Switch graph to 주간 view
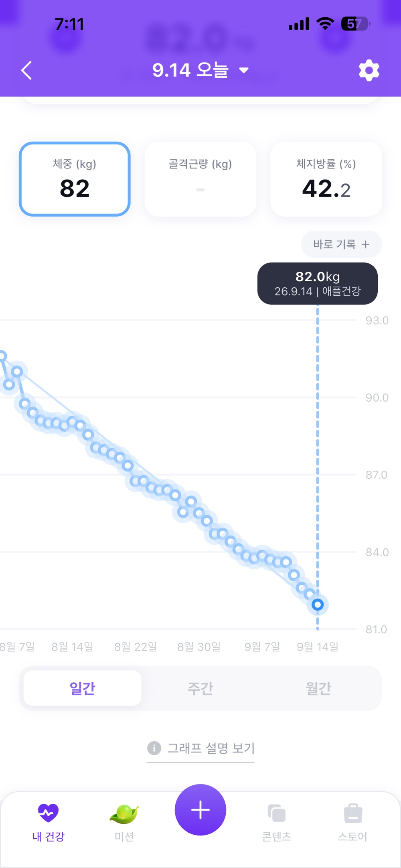401x868 pixels. coord(200,688)
